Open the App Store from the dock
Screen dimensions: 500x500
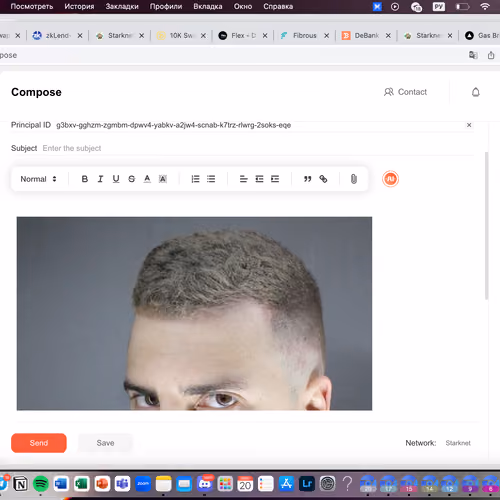pos(286,484)
